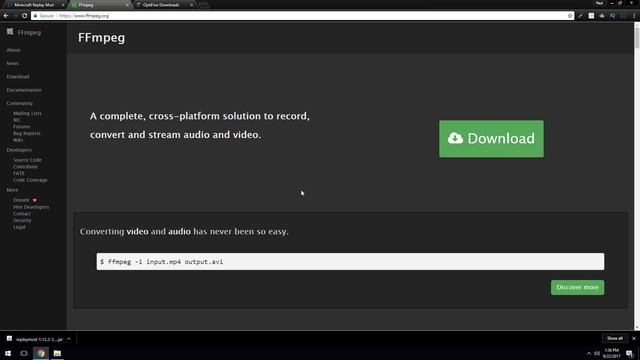The height and width of the screenshot is (360, 640).
Task: Click the volume tray icon
Action: tap(597, 353)
